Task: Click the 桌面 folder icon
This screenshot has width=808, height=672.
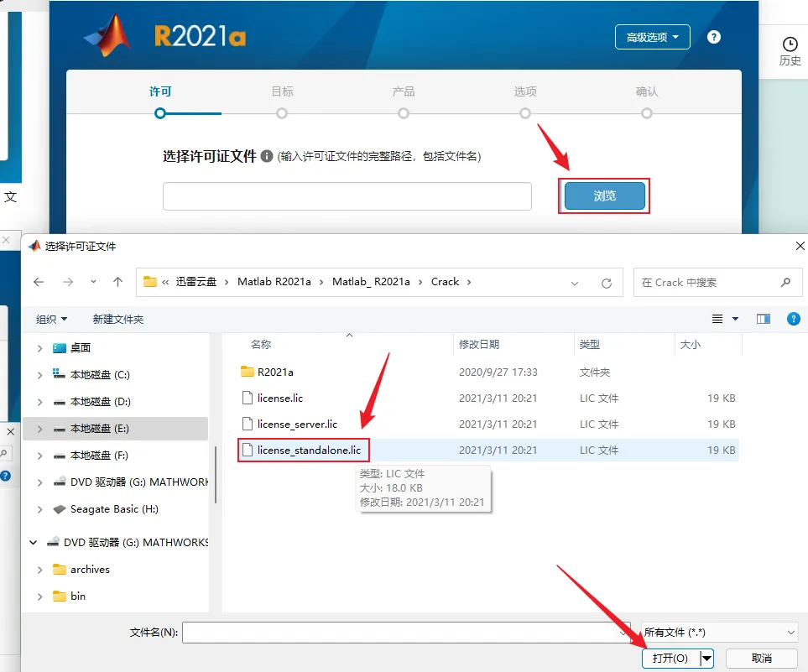Action: click(60, 348)
